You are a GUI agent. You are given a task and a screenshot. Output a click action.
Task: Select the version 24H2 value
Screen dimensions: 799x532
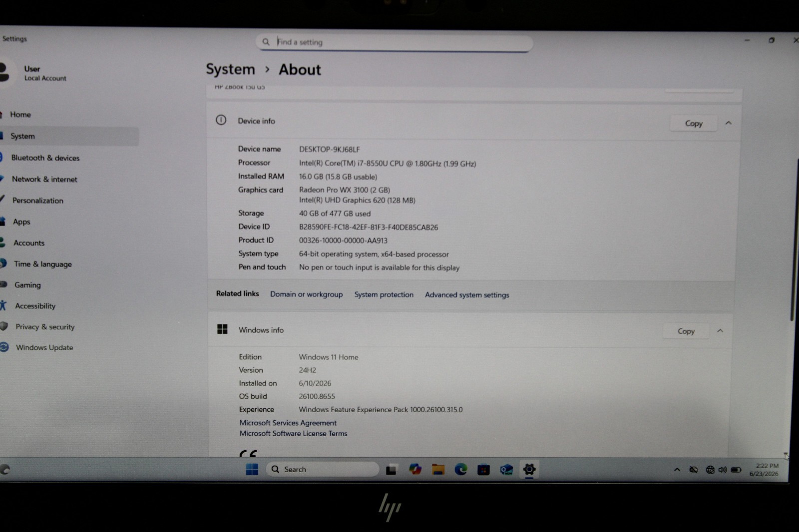click(307, 370)
